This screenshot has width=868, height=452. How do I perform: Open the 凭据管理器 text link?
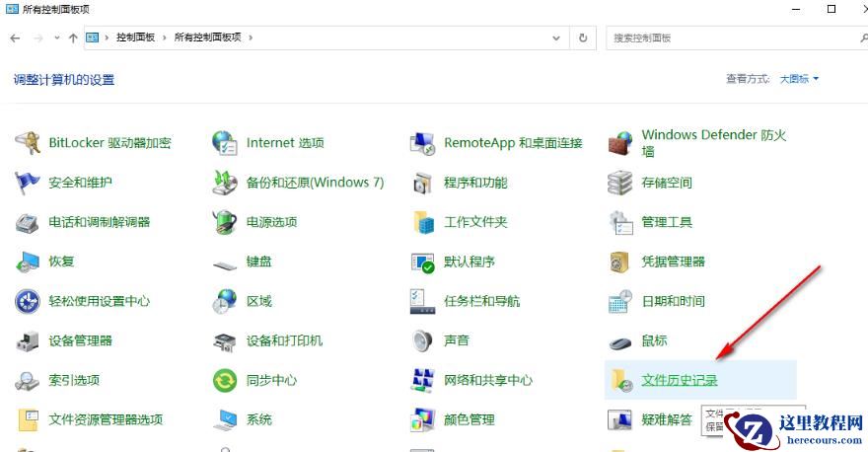(673, 262)
